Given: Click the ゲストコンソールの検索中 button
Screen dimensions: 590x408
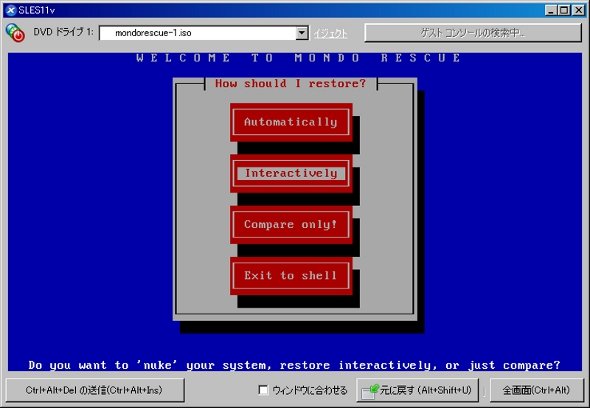Looking at the screenshot, I should click(x=473, y=33).
